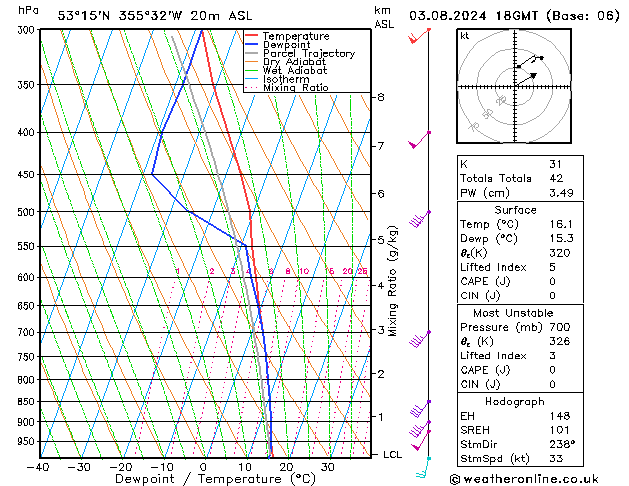Select the Dry Adiabat legend label
Viewport: 629px width, 486px height.
pos(294,62)
